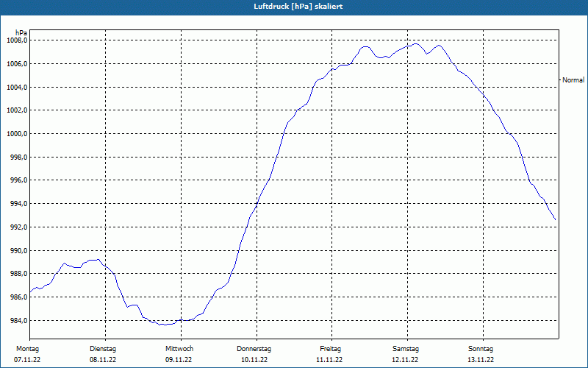Click the 1002,0 y-axis value
The height and width of the screenshot is (368, 588).
[17, 110]
